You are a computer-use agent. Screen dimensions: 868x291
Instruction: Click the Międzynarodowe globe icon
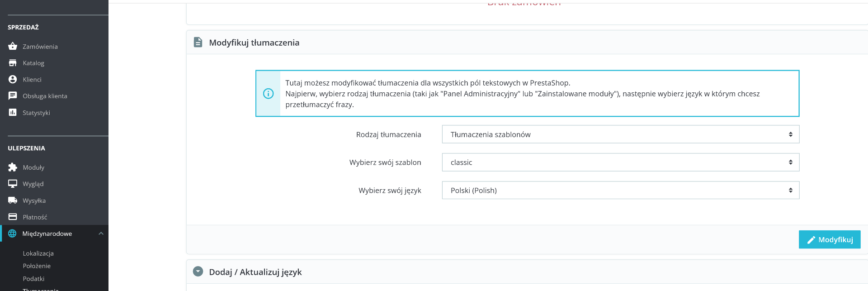pos(12,234)
